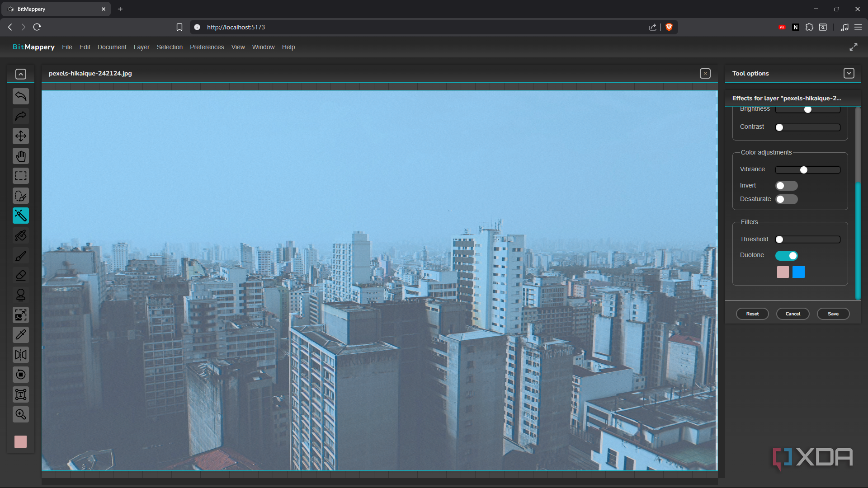The image size is (868, 488).
Task: Select the Hand pan tool
Action: coord(21,156)
